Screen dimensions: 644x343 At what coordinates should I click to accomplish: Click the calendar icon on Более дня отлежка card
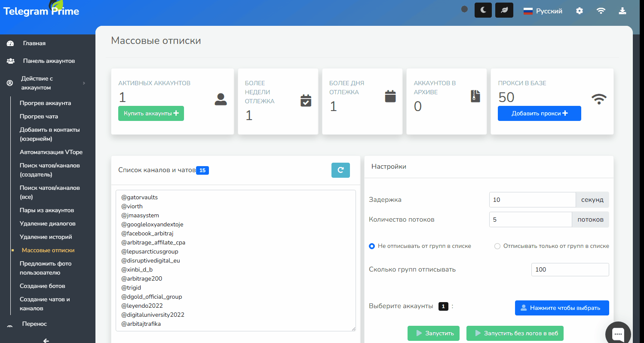[390, 96]
